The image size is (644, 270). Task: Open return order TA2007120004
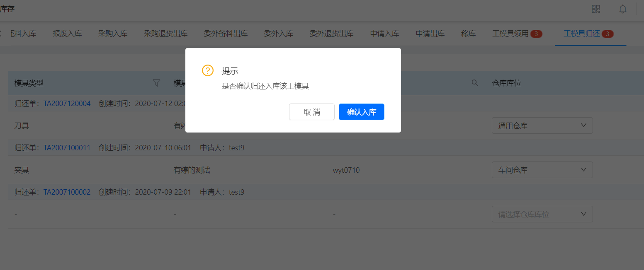67,104
